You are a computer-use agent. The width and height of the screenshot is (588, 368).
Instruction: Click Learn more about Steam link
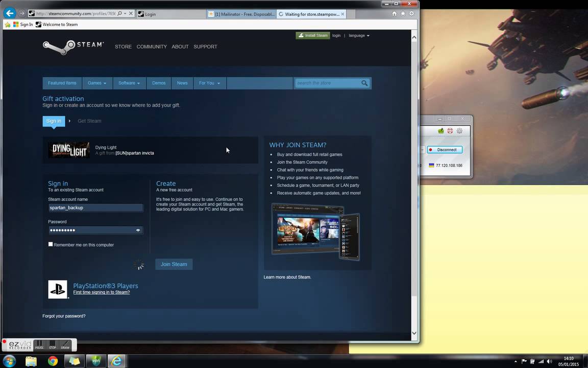[287, 277]
